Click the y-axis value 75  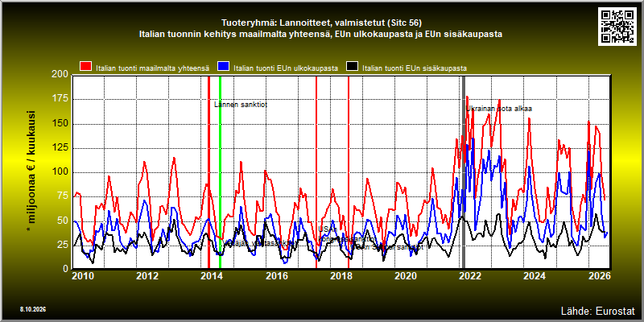click(x=63, y=196)
